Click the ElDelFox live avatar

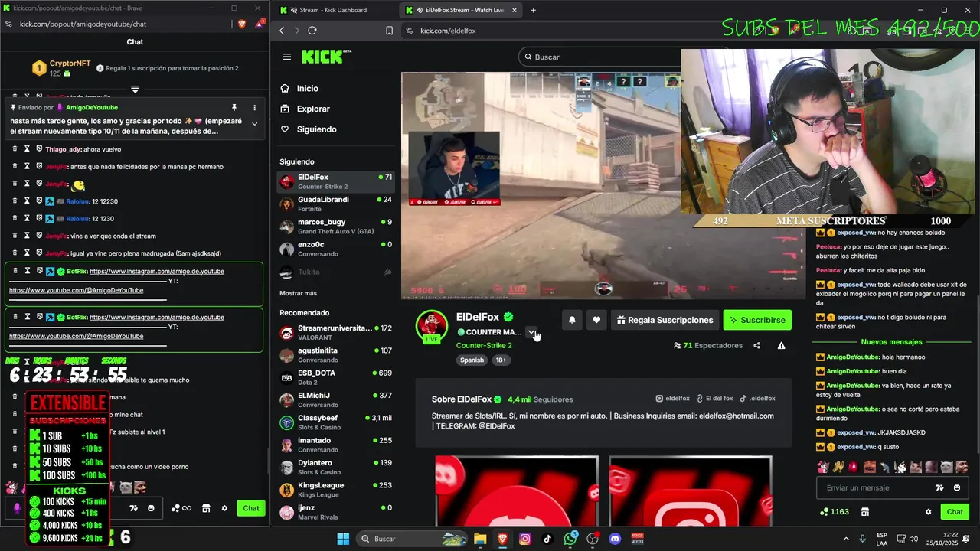[432, 326]
